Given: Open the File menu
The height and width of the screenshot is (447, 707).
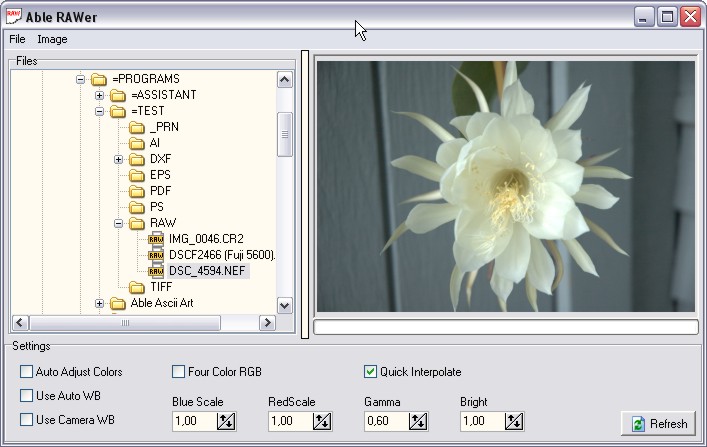Looking at the screenshot, I should [17, 39].
